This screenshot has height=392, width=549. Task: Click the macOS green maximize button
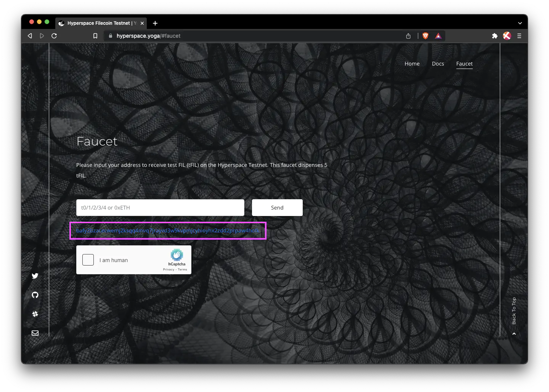[x=47, y=22]
